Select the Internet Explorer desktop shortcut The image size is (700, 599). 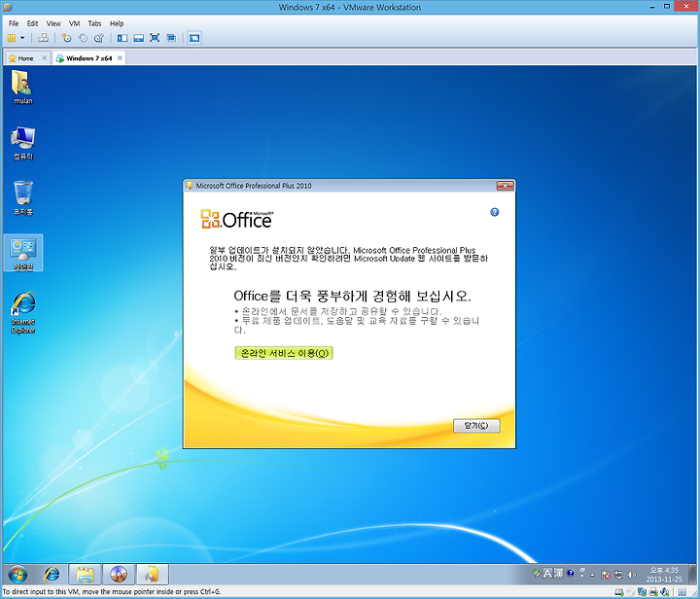[22, 312]
